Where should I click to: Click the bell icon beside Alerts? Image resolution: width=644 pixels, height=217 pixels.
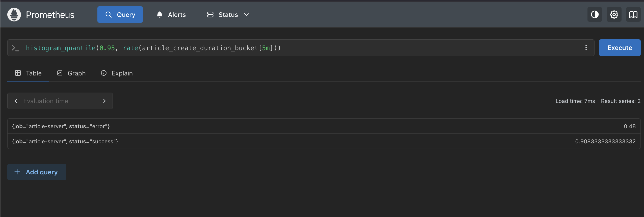(159, 15)
